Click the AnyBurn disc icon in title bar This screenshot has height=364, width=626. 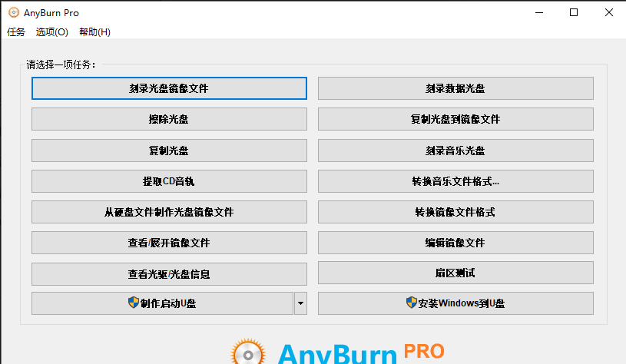pos(14,12)
